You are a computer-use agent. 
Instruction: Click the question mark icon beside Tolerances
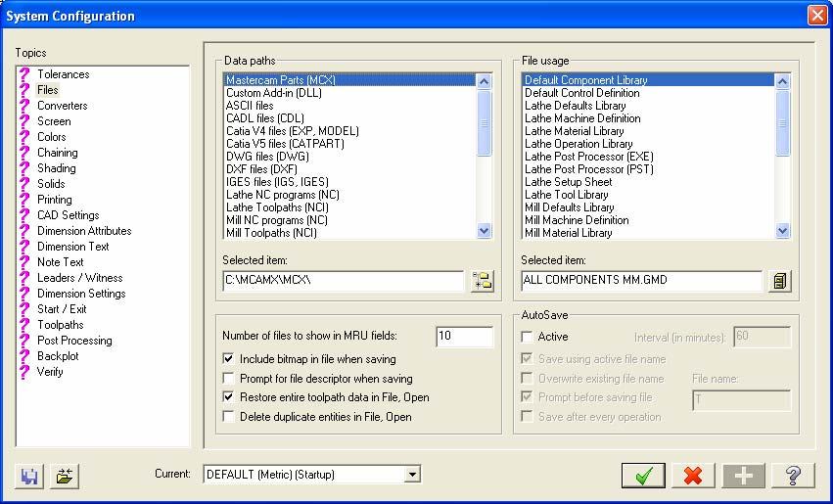point(24,74)
